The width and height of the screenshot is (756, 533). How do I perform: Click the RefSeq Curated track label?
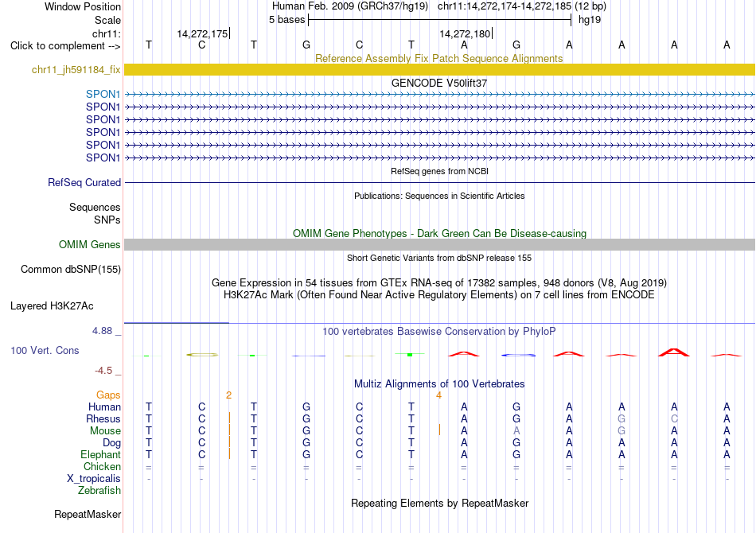[84, 183]
